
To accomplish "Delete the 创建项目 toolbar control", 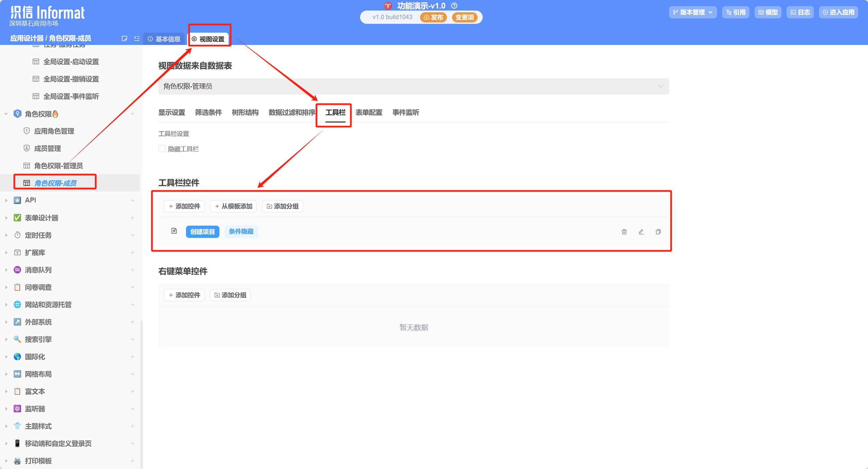I will click(x=624, y=232).
